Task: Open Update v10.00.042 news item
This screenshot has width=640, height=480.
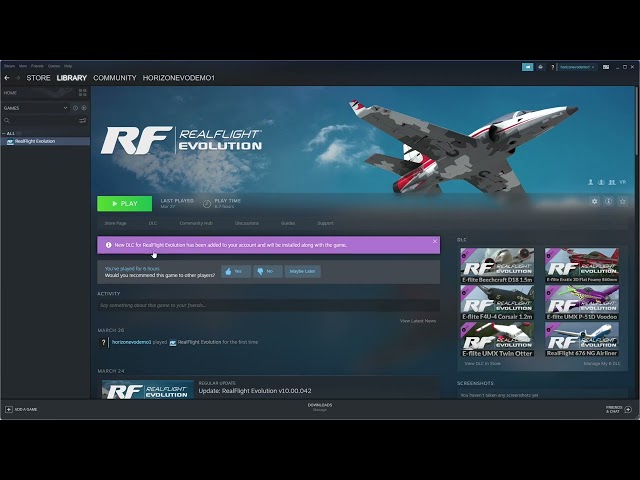Action: [x=255, y=391]
